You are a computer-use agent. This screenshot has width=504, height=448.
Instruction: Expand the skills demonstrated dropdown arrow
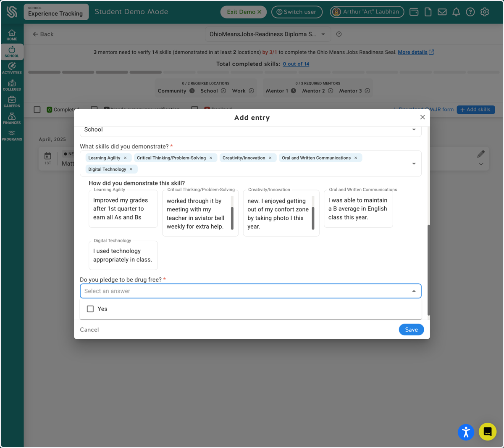click(414, 163)
